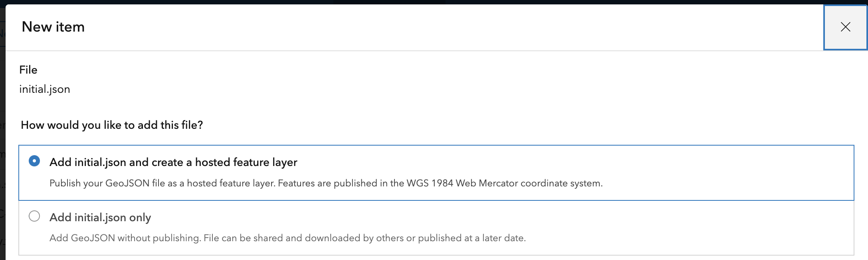868x260 pixels.
Task: Click the 'Add GeoJSON without publishing' description
Action: click(x=288, y=238)
